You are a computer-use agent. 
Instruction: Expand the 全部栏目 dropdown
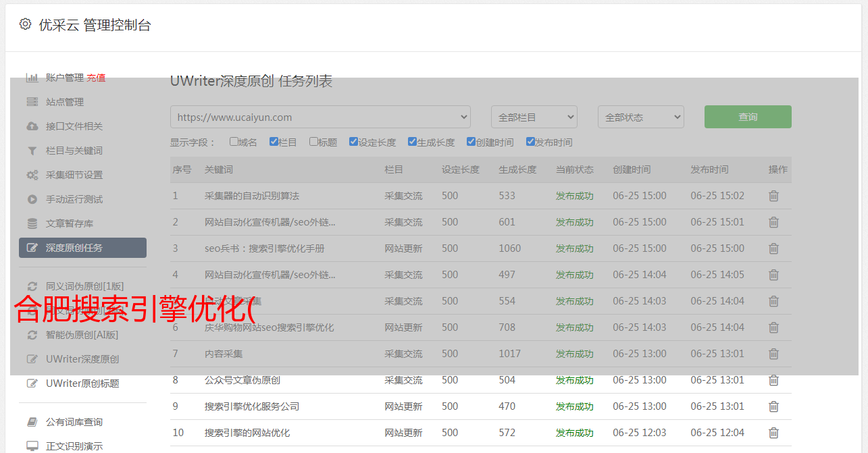[x=534, y=117]
